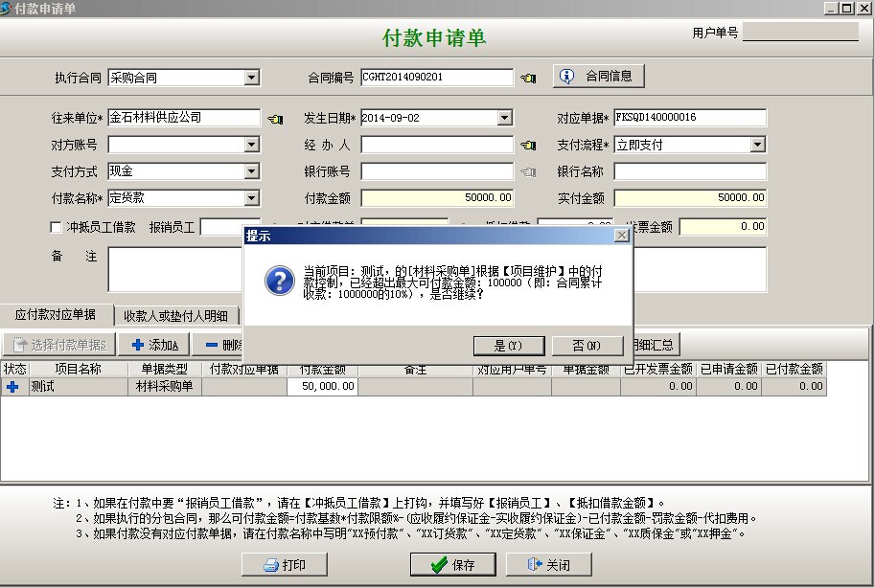Click lookup icon beside 经办人 field

[x=528, y=146]
